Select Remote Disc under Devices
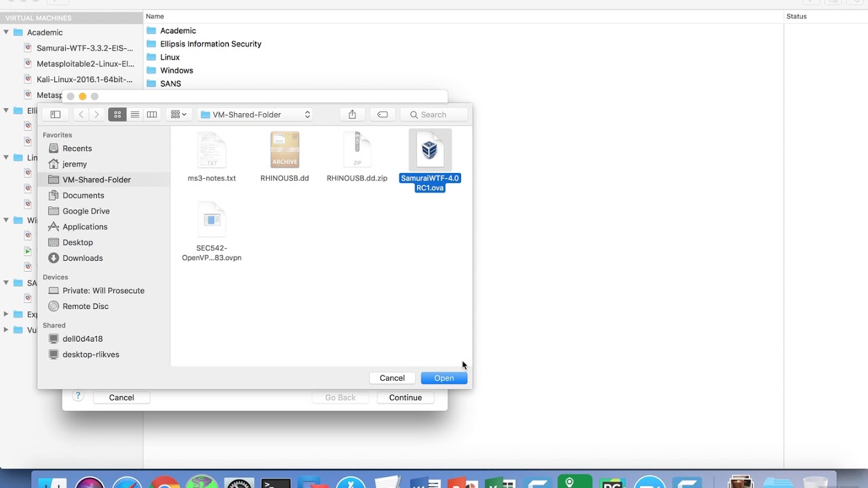 [85, 306]
